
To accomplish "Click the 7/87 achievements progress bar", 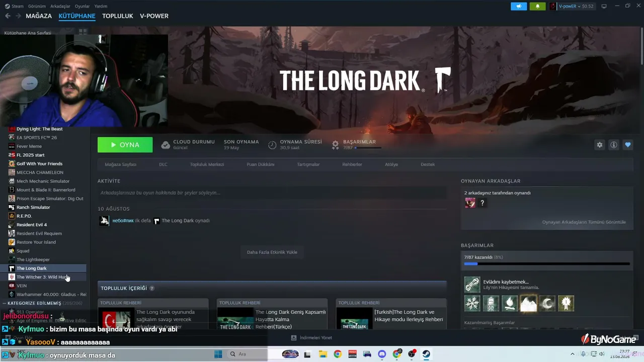I will [x=547, y=263].
